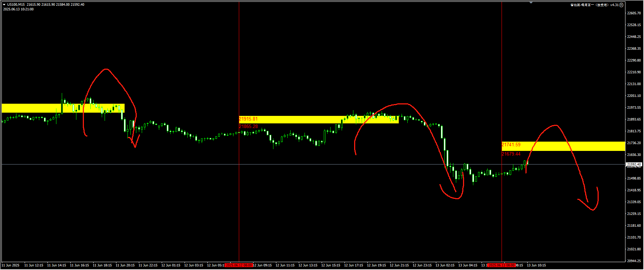644x270 pixels.
Task: Click the US100,M15 symbol title text
Action: coord(16,5)
